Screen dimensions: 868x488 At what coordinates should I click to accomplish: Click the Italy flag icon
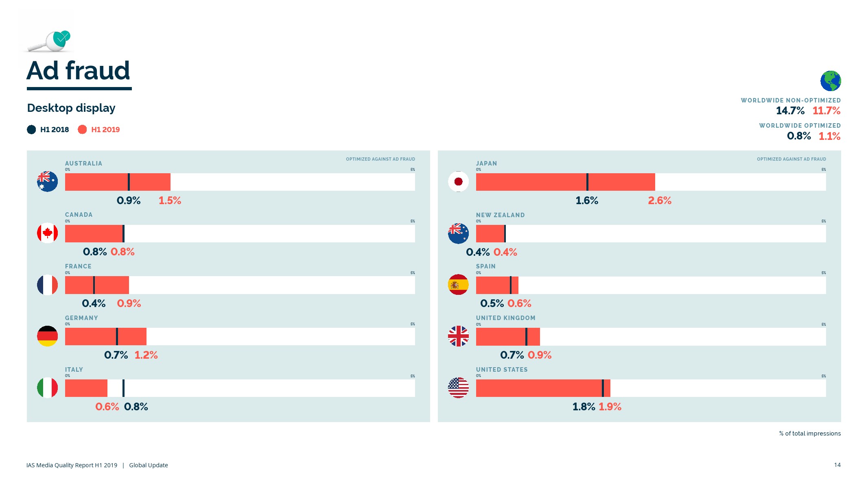[x=47, y=388]
